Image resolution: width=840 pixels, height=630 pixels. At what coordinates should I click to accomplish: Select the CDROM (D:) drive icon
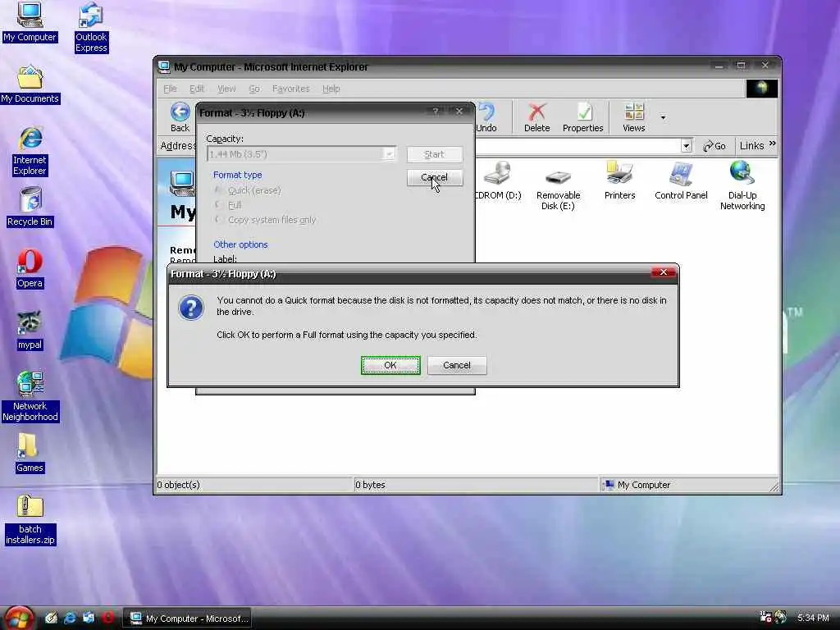[x=498, y=180]
